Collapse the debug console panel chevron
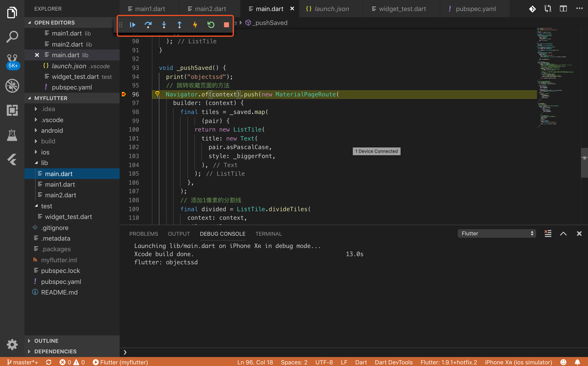 563,234
